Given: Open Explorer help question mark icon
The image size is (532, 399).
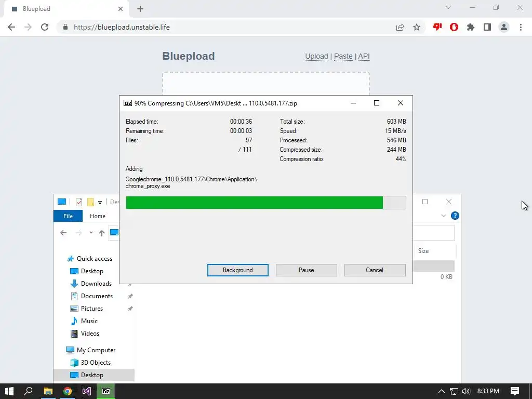Looking at the screenshot, I should pyautogui.click(x=455, y=216).
